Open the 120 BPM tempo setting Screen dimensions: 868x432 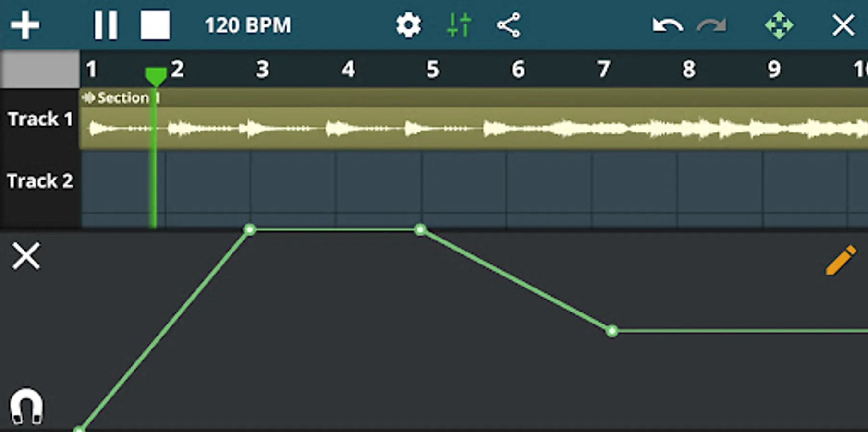tap(247, 25)
